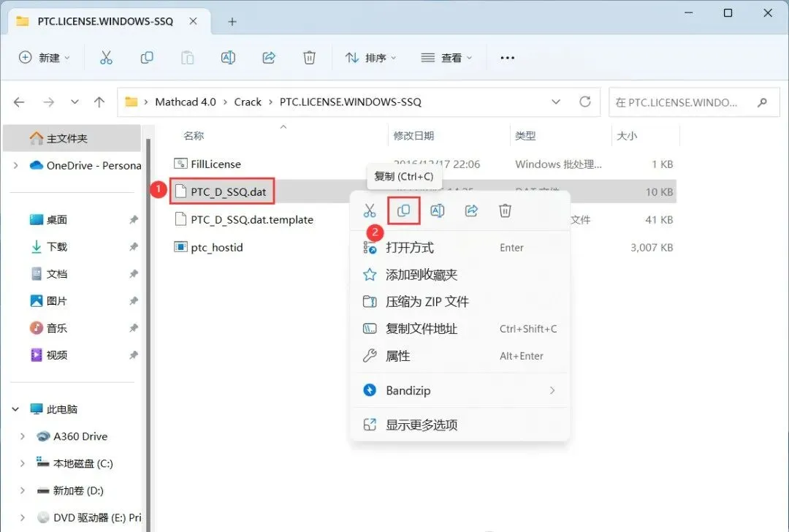The height and width of the screenshot is (532, 789).
Task: Click the PTC.LICENSE.WINDOWS-SSQ breadcrumb
Action: click(350, 102)
